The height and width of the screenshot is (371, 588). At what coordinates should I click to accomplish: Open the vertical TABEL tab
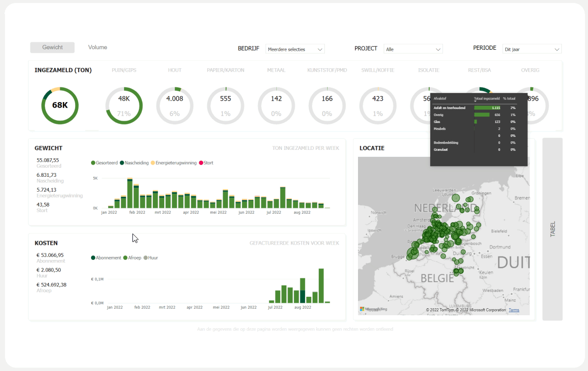[552, 229]
